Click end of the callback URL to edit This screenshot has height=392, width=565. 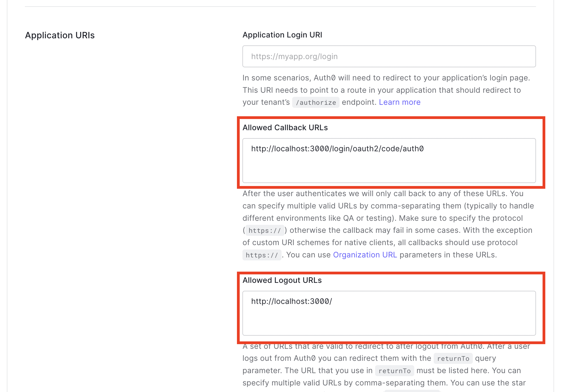pos(424,149)
